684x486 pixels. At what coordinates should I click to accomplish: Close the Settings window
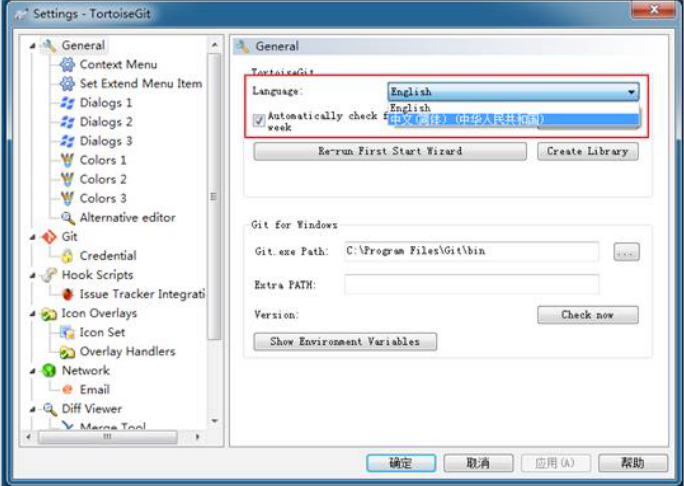tap(653, 10)
